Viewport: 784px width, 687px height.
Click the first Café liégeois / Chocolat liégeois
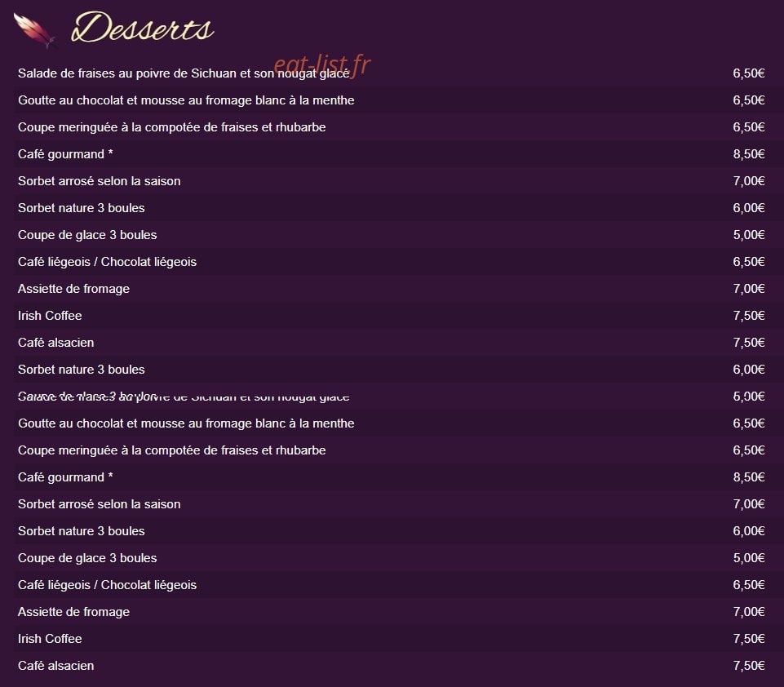point(107,262)
